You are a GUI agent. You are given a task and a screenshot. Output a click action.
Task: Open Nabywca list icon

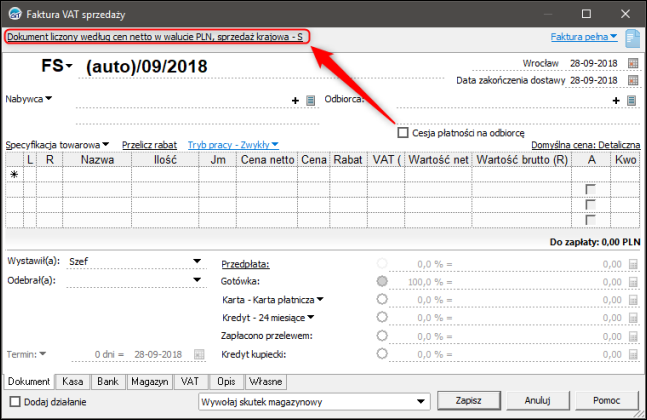click(311, 100)
